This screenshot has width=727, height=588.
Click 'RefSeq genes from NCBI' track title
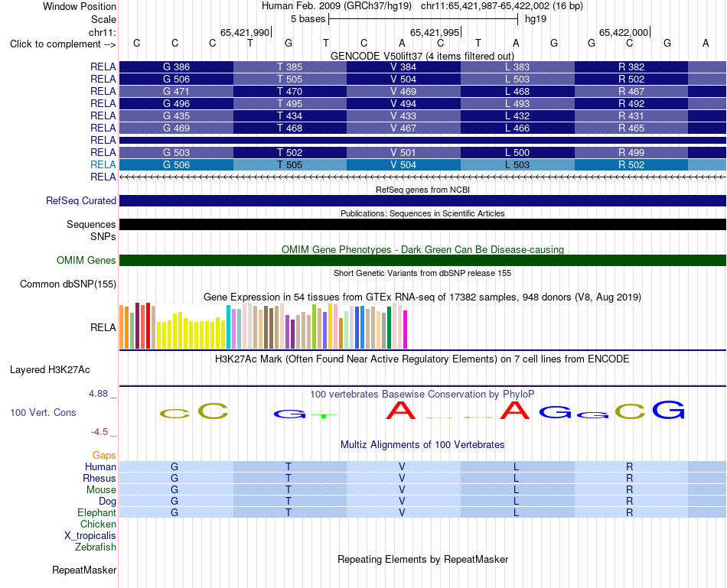423,190
